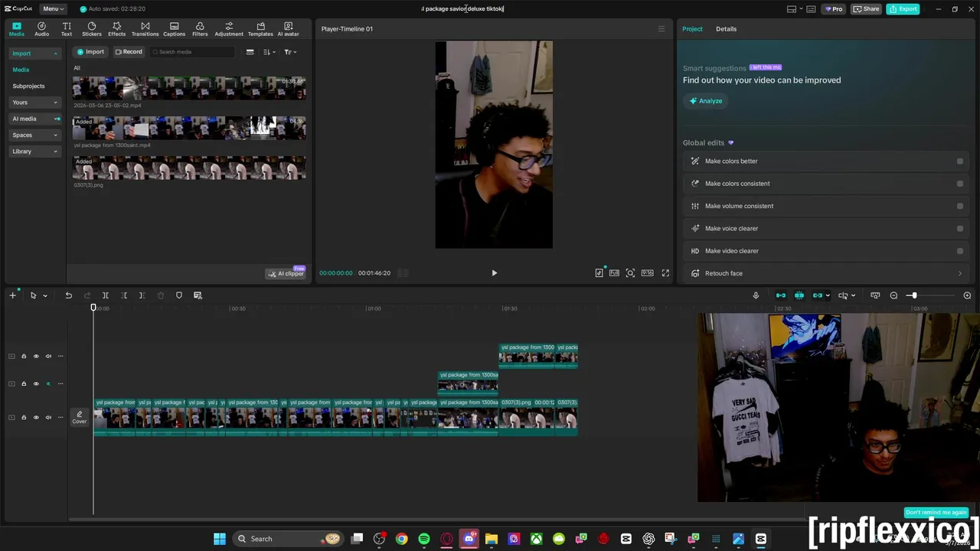Switch to the Project tab
Screen dimensions: 980x551
point(692,29)
